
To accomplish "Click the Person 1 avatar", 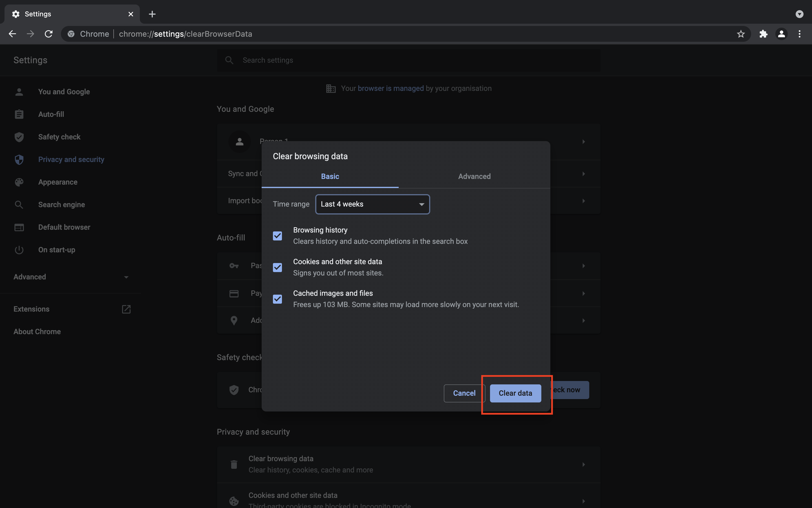I will 240,142.
